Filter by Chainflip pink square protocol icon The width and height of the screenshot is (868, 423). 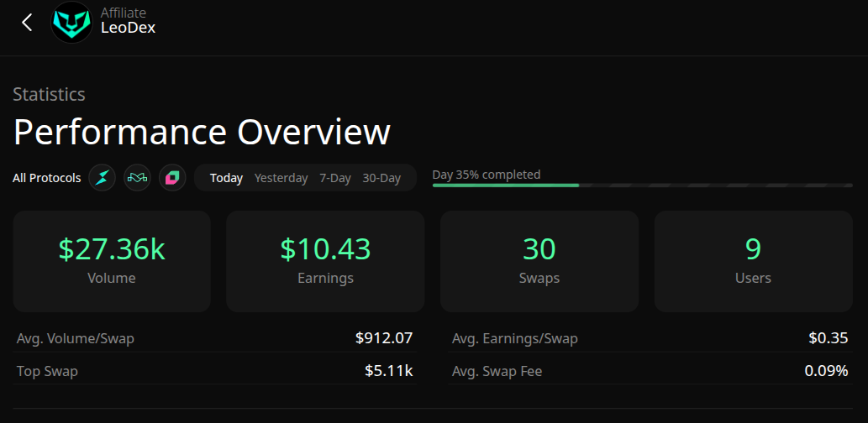[x=172, y=178]
